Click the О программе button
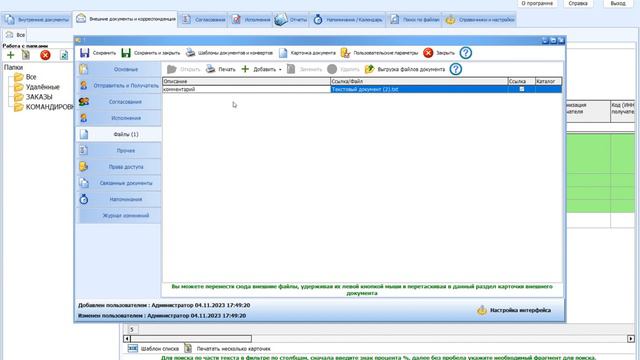Image resolution: width=640 pixels, height=360 pixels. 537,3
